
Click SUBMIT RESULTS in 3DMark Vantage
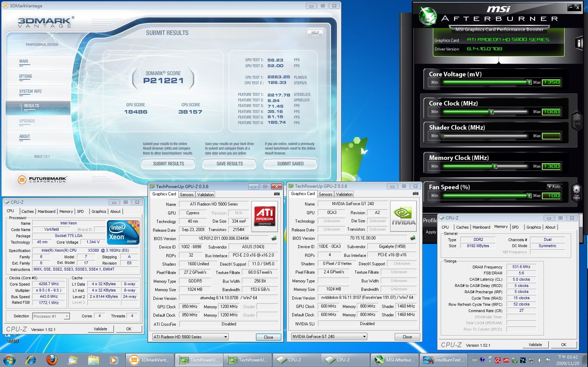click(x=168, y=164)
